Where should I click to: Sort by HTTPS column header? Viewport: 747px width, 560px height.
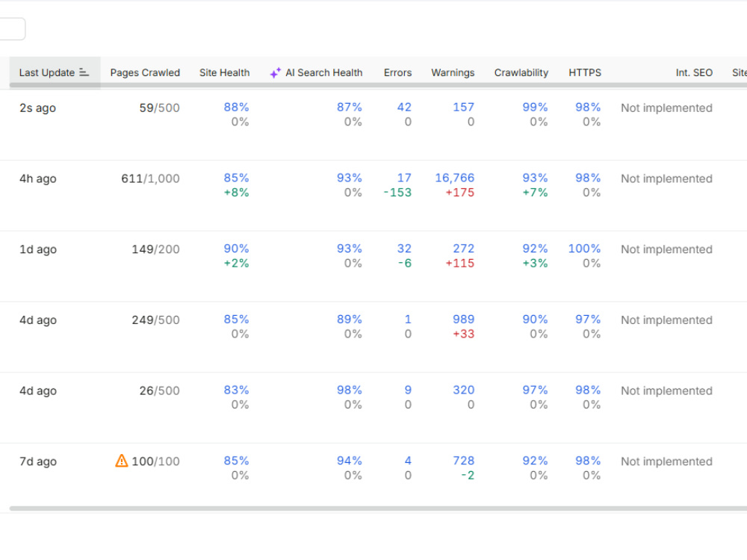585,72
